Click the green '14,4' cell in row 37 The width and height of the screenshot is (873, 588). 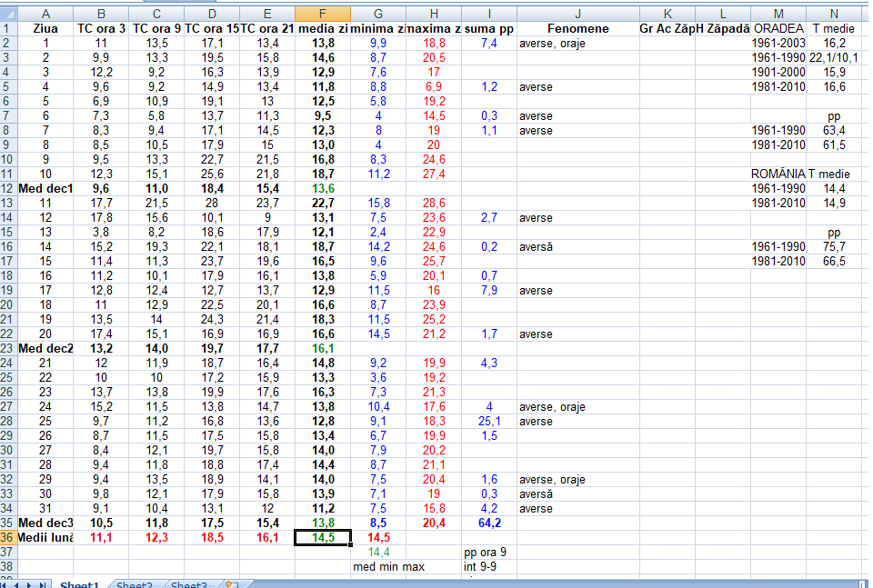[x=378, y=552]
